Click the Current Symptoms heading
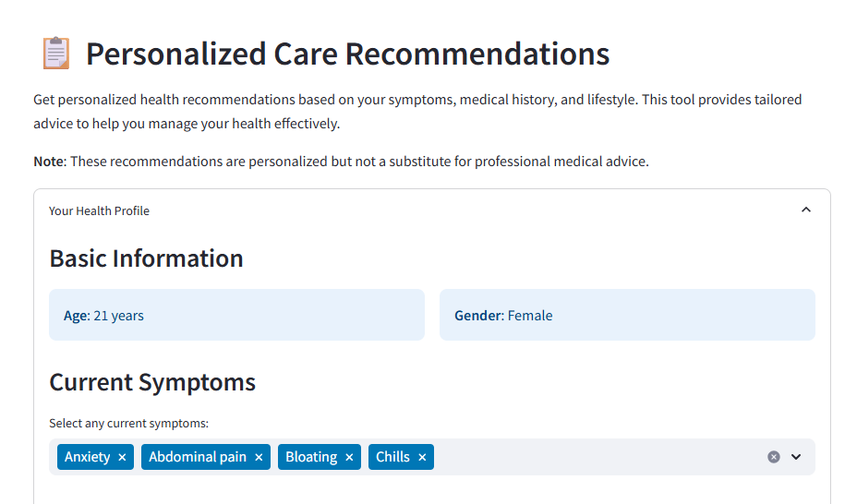Screen dimensions: 857x504 pyautogui.click(x=152, y=382)
